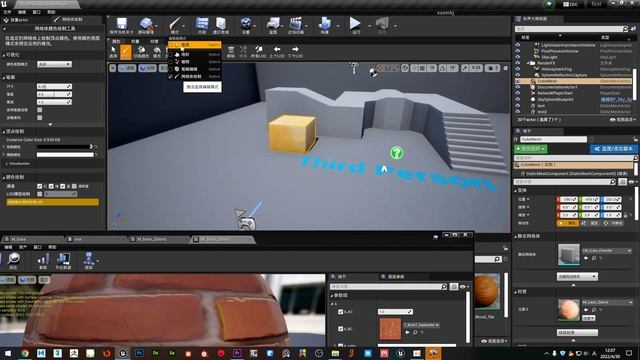The height and width of the screenshot is (360, 640).
Task: Toggle the red channel checkbox
Action: (40, 186)
